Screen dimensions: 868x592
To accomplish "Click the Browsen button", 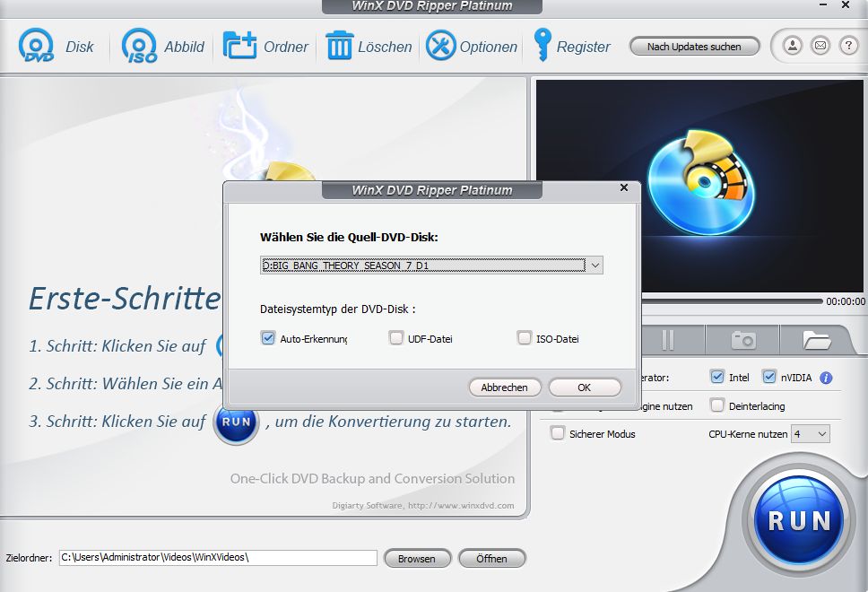I will 417,558.
